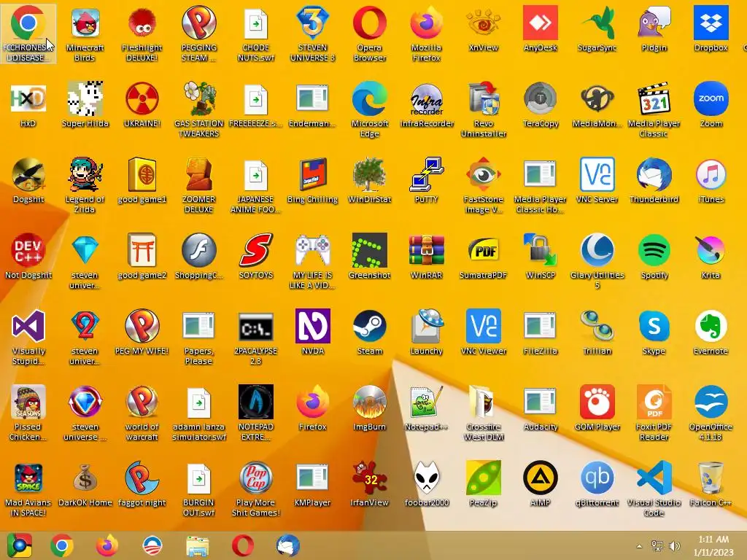Select the IrfanView icon

[370, 478]
